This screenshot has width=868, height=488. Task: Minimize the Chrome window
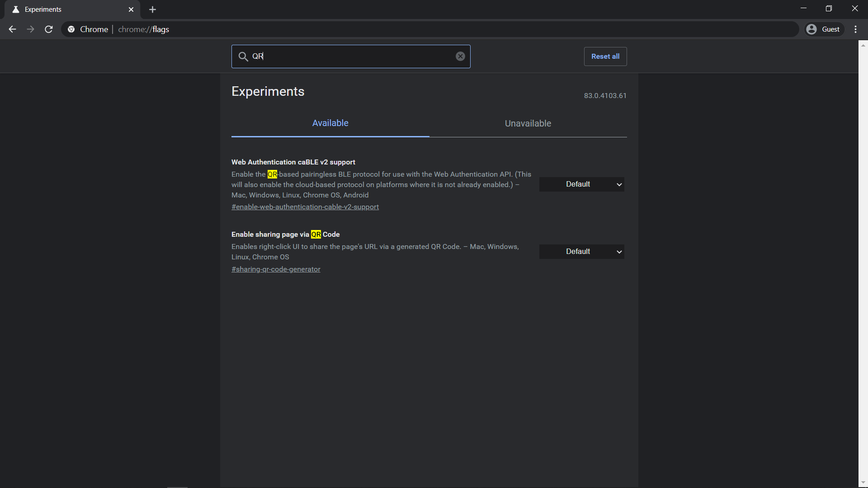[803, 9]
